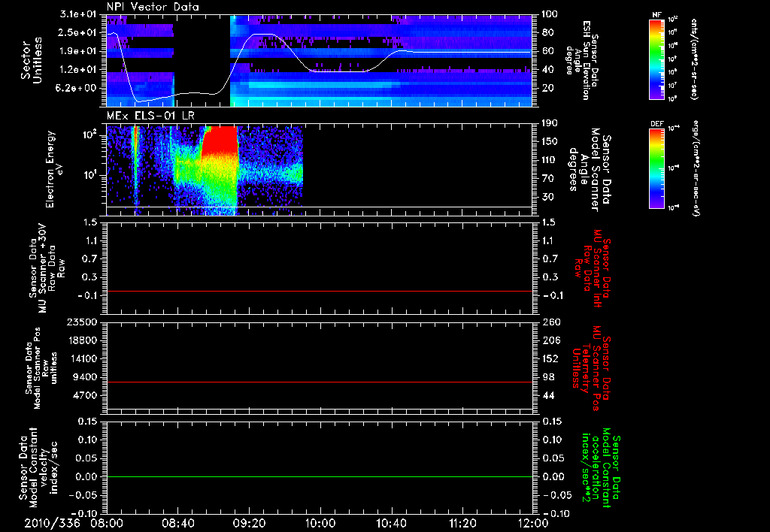Click the 'DEF' color bar label
The width and height of the screenshot is (770, 532).
[x=656, y=124]
